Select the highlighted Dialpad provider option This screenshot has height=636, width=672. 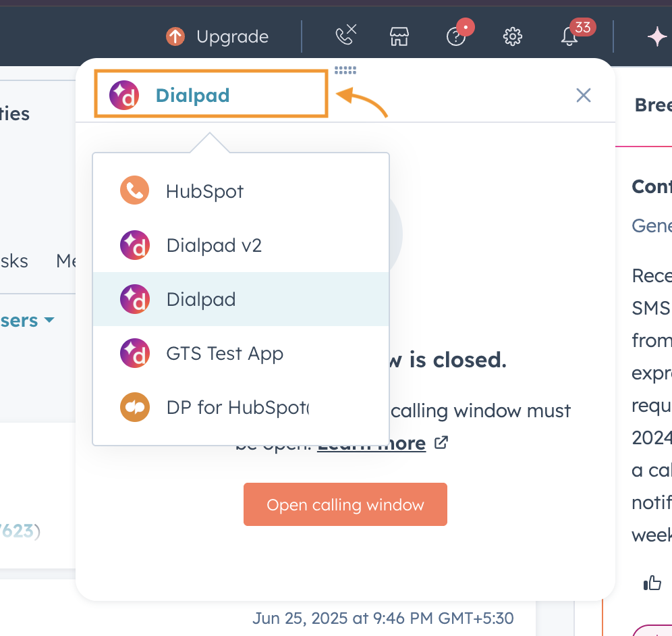(x=241, y=299)
